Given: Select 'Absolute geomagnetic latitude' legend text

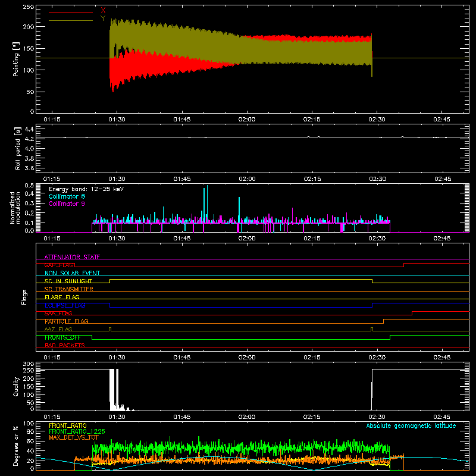Looking at the screenshot, I should (411, 425).
